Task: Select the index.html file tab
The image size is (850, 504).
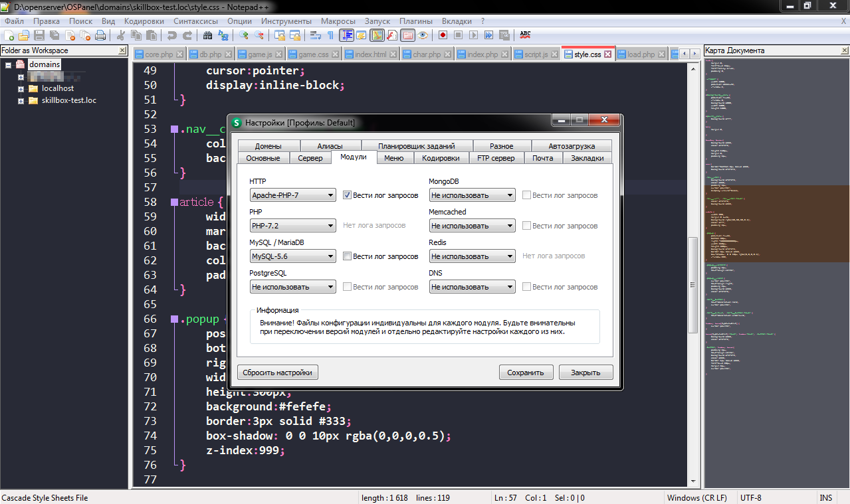Action: (x=370, y=54)
